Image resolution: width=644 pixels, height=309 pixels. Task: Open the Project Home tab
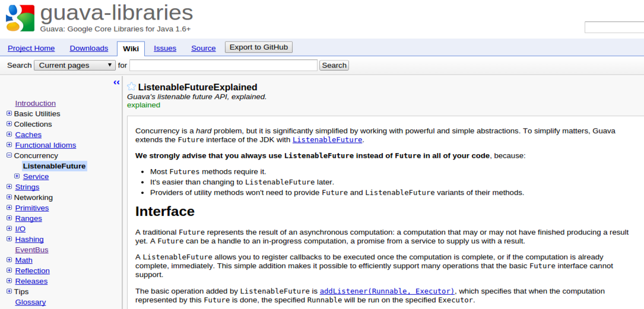[x=31, y=48]
